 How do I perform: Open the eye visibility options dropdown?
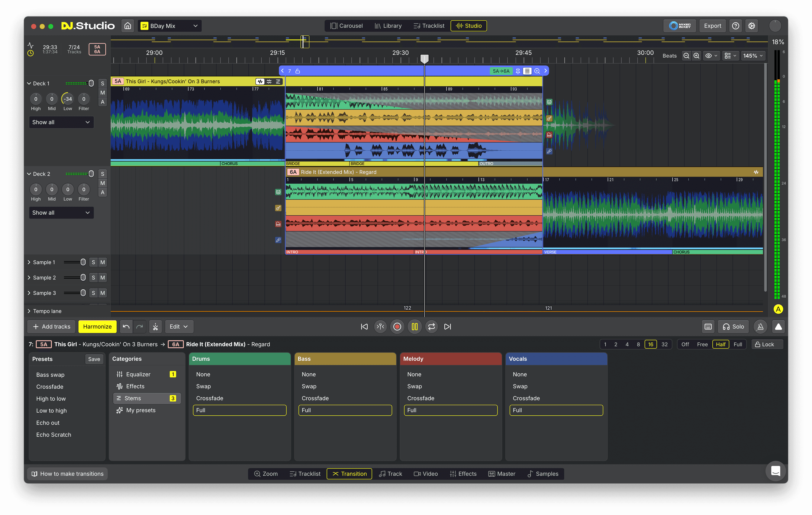pos(711,56)
